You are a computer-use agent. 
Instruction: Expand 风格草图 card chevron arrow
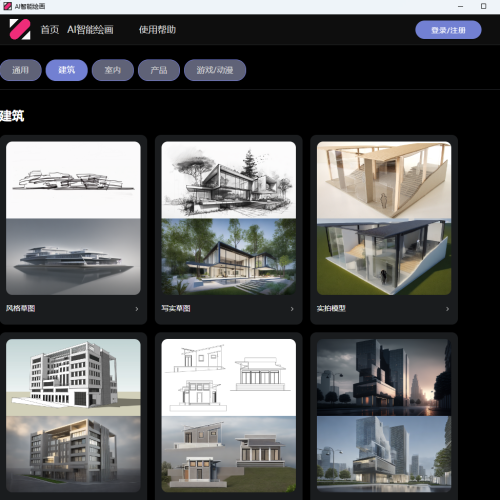[x=137, y=309]
